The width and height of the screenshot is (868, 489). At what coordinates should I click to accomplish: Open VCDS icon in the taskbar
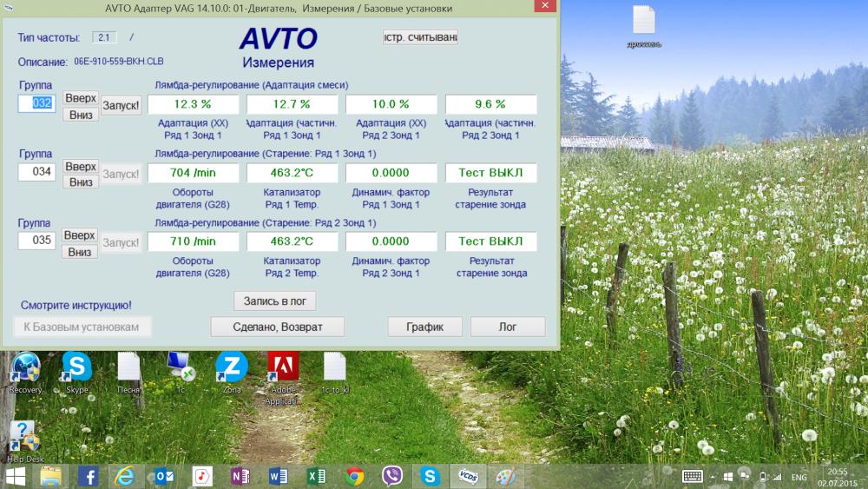pos(468,476)
